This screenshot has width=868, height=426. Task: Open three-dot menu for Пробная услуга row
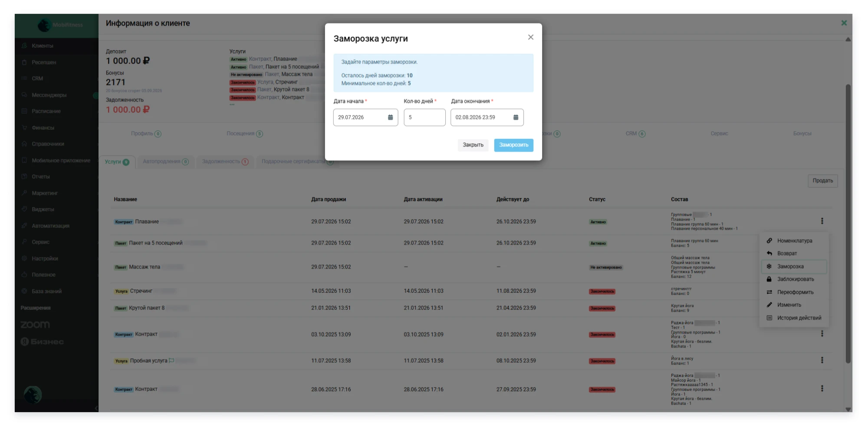click(x=822, y=360)
